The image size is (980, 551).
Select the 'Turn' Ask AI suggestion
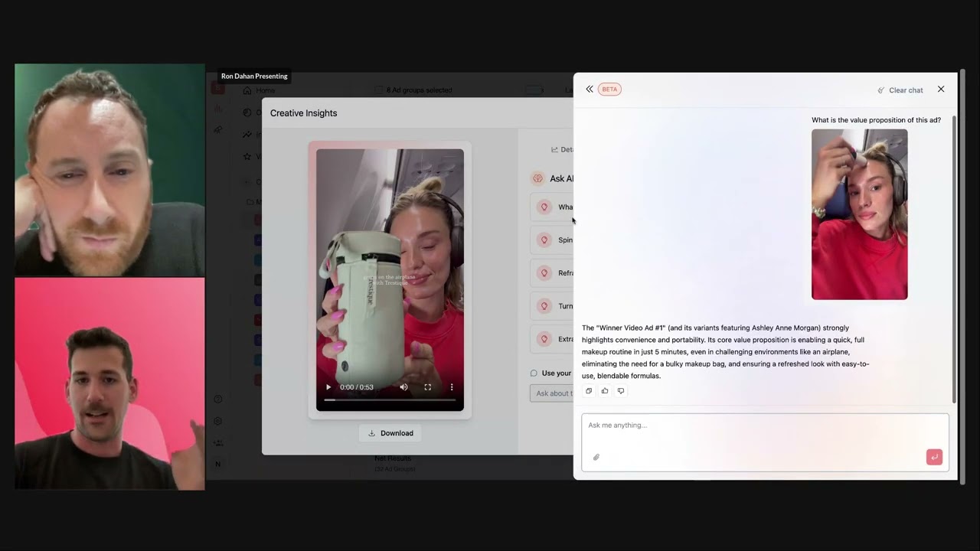[551, 306]
